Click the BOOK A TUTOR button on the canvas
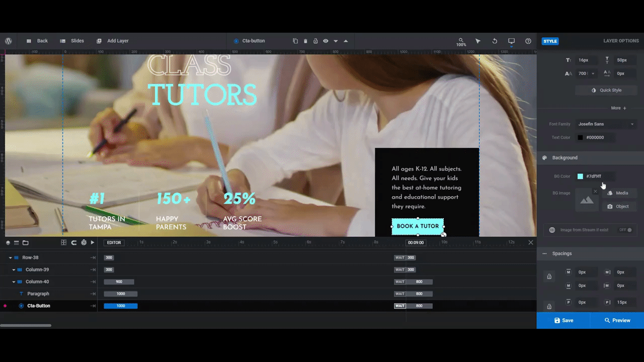644x362 pixels. click(418, 226)
